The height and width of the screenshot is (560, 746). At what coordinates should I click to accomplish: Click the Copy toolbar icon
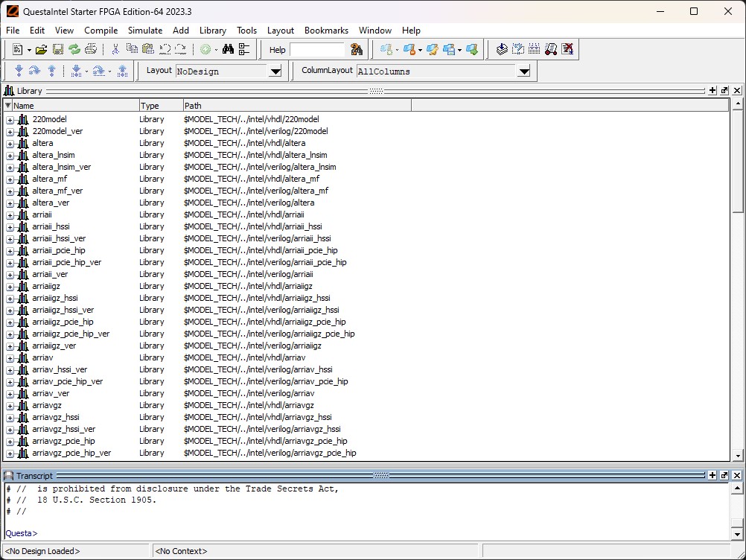[x=132, y=49]
